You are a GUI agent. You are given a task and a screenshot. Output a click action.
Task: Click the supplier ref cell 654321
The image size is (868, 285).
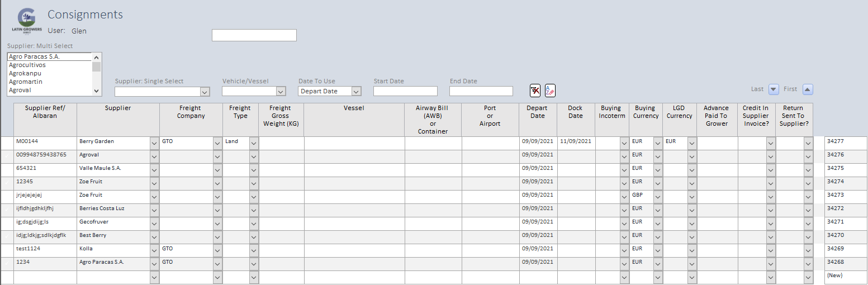[45, 170]
